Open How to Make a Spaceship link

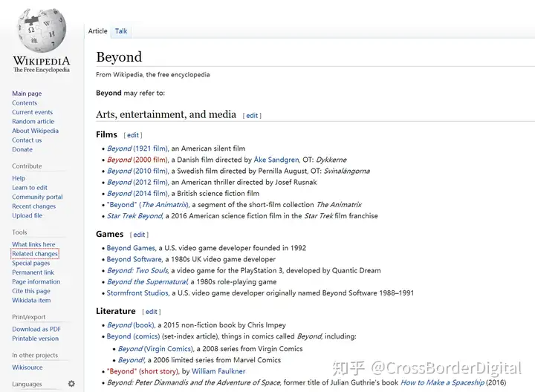click(443, 382)
